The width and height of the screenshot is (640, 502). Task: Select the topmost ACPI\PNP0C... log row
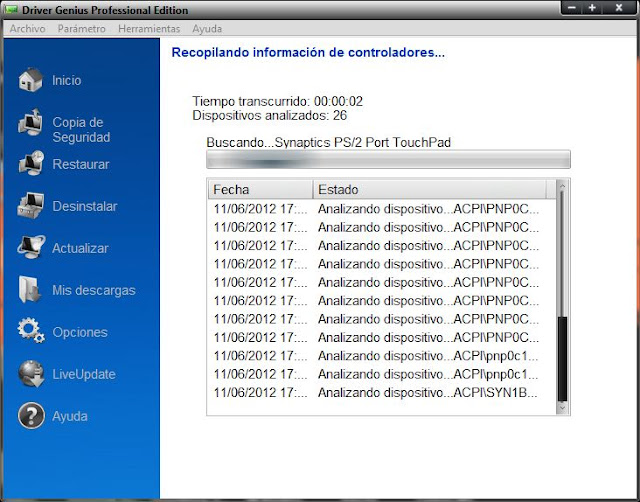click(382, 209)
